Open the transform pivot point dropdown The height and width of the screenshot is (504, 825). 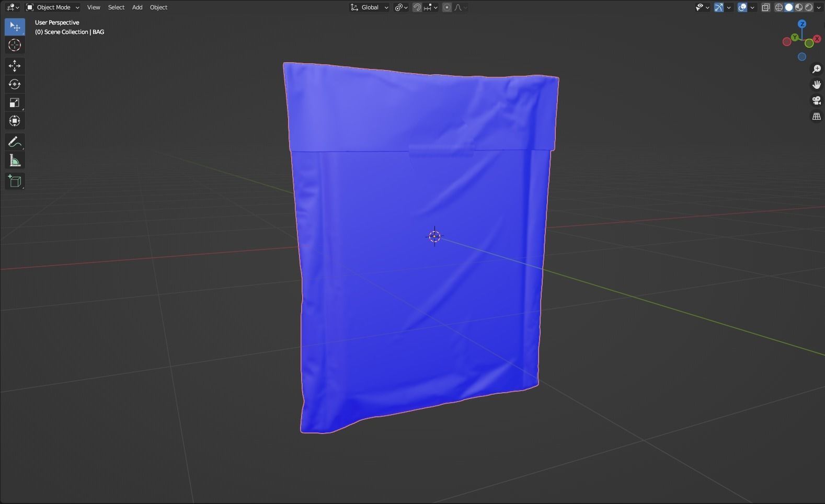pos(401,7)
